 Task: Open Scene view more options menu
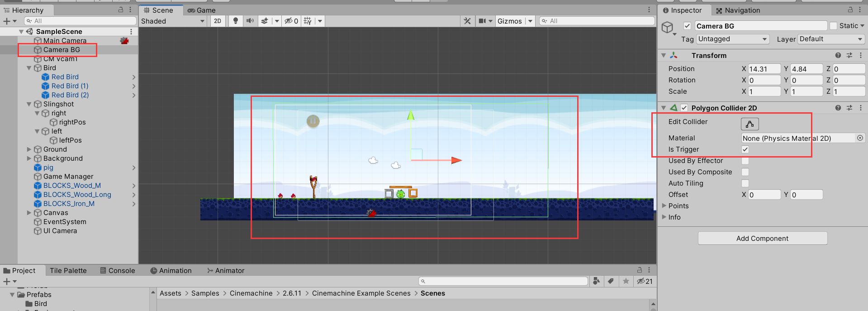coord(649,10)
